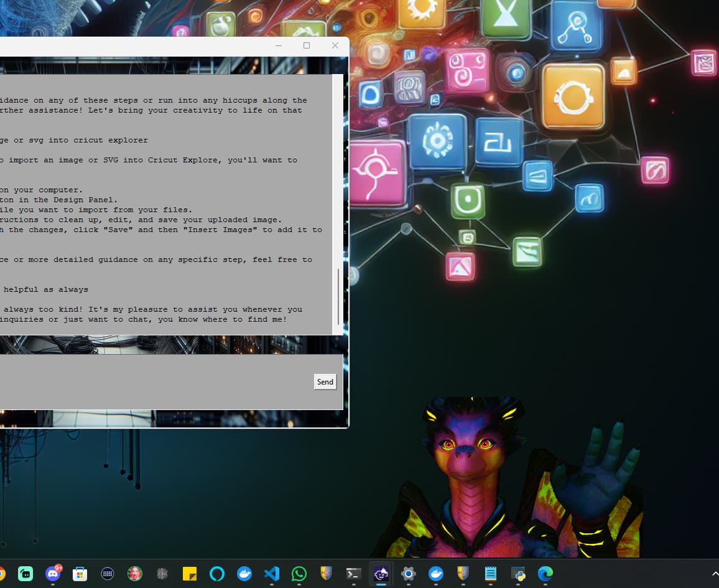Expand the system tray hidden icons chevron

tap(715, 573)
